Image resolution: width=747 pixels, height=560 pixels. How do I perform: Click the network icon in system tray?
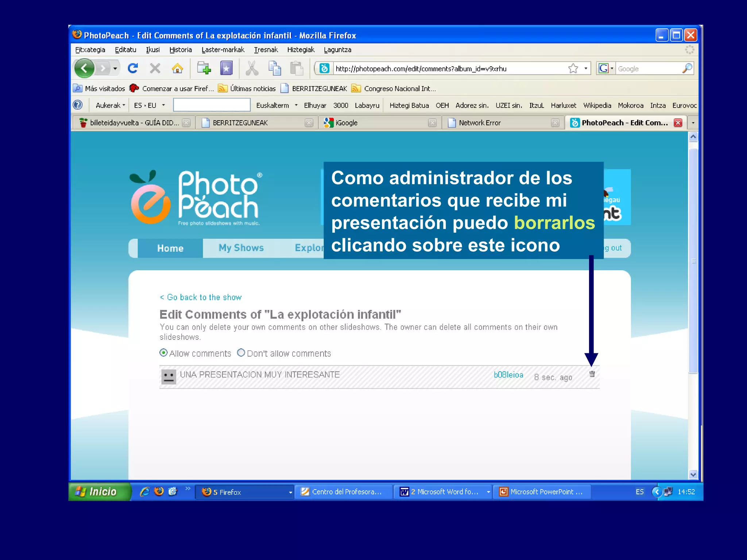tap(668, 491)
